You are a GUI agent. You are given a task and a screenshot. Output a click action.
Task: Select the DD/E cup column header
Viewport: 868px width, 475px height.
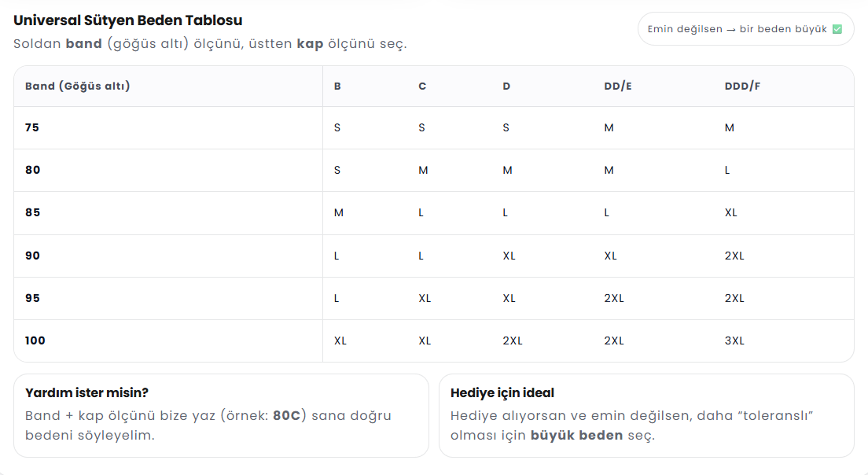click(618, 86)
